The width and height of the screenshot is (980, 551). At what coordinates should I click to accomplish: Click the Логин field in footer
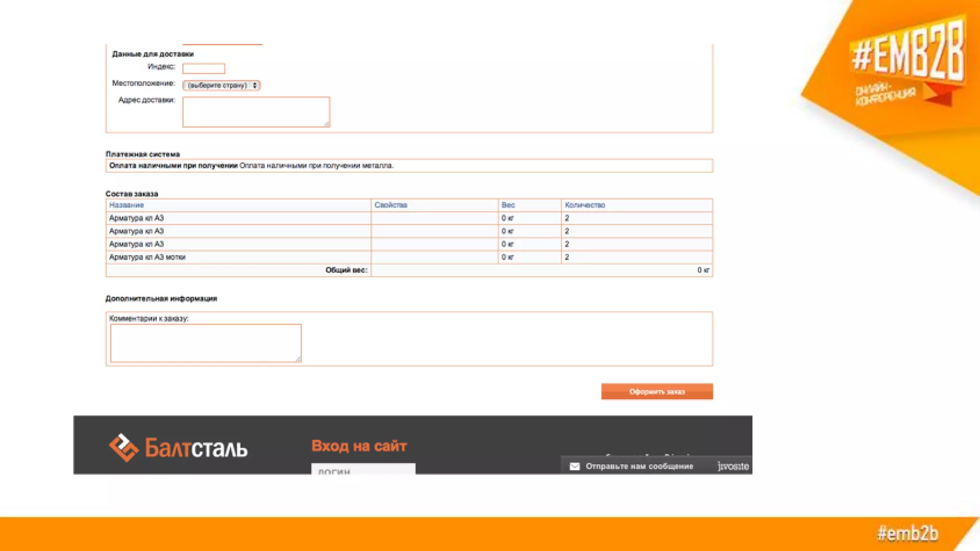(x=363, y=470)
